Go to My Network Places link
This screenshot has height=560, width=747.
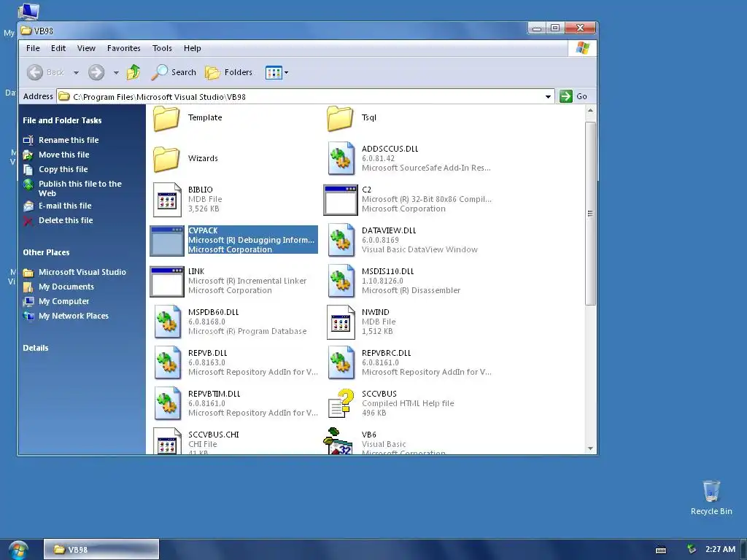click(x=74, y=316)
